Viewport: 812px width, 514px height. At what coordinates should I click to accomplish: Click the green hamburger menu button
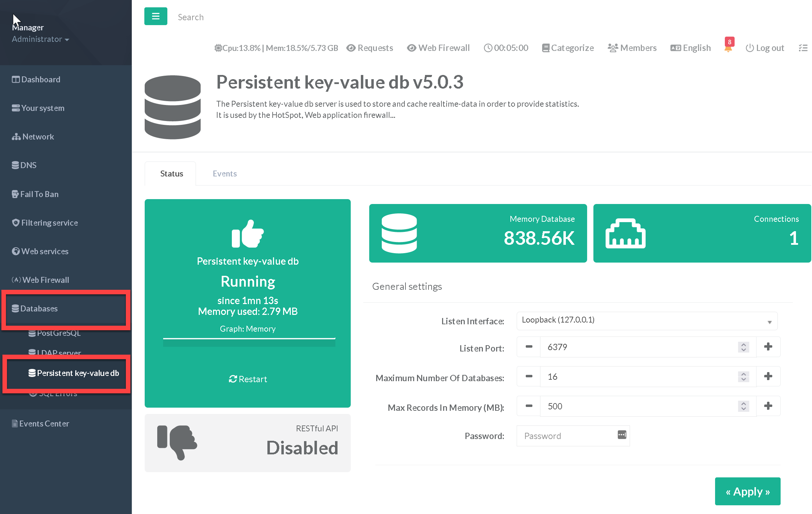pyautogui.click(x=155, y=16)
